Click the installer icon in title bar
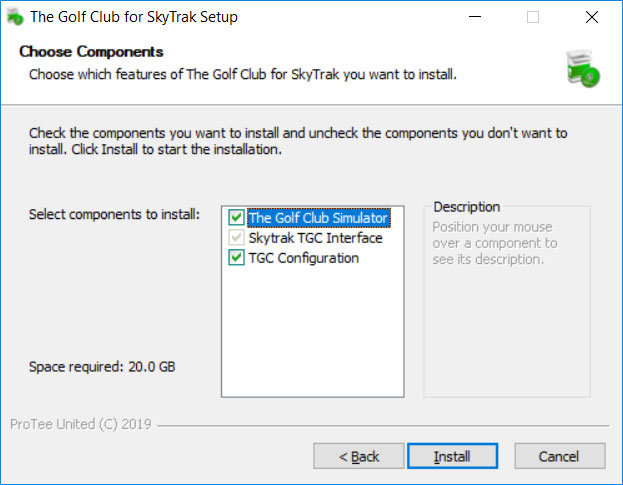Image resolution: width=623 pixels, height=485 pixels. [15, 17]
